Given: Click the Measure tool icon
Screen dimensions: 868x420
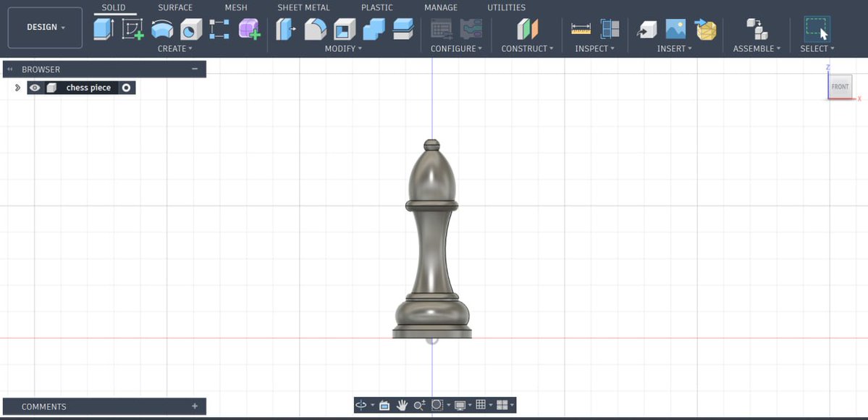Looking at the screenshot, I should click(581, 29).
